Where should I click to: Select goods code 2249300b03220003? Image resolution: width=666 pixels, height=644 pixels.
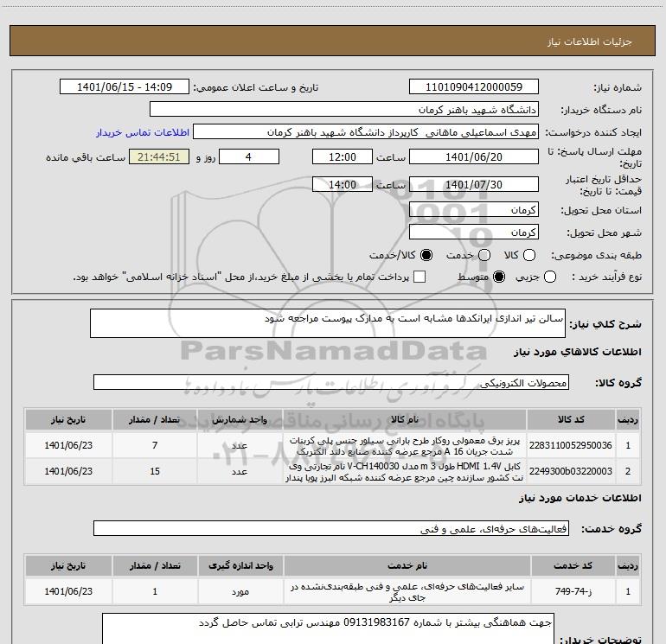pyautogui.click(x=571, y=471)
